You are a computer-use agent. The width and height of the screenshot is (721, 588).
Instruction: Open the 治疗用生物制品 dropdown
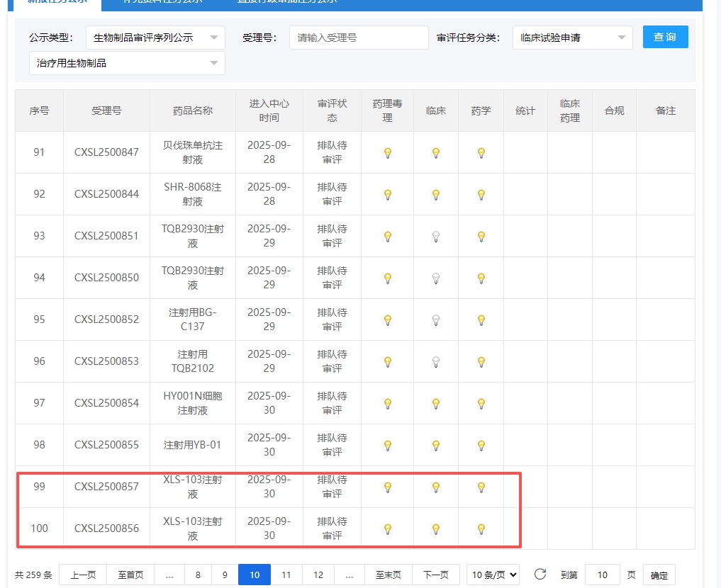[127, 63]
